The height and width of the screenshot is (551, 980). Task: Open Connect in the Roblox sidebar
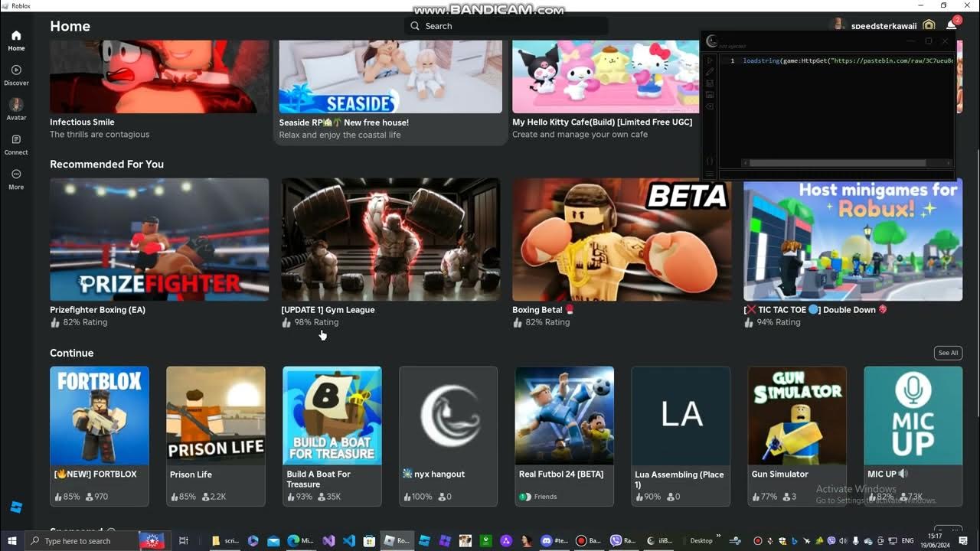click(x=16, y=145)
